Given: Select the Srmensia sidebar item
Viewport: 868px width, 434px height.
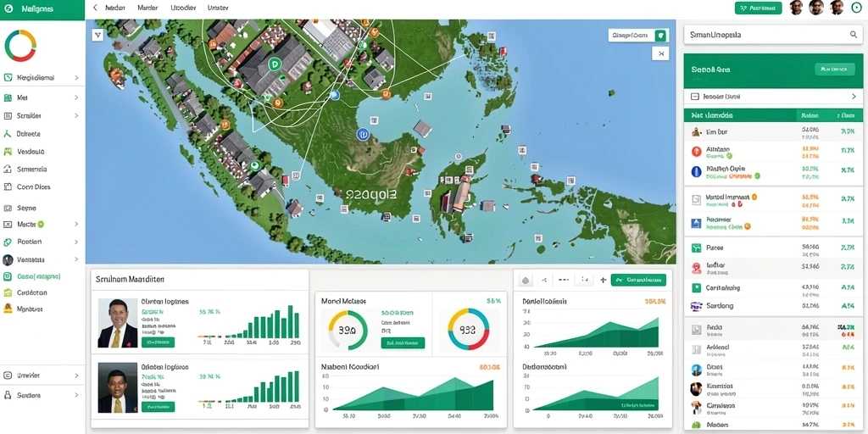Looking at the screenshot, I should [31, 170].
